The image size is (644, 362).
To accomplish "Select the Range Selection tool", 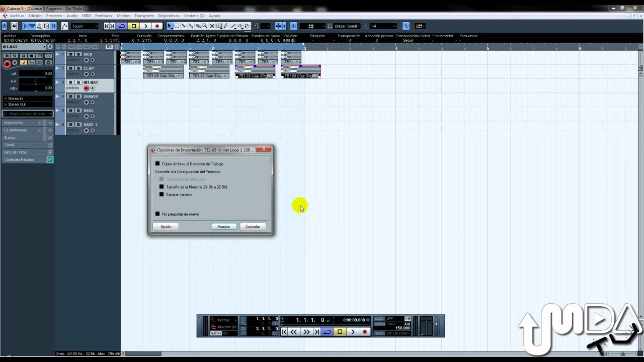I will tap(177, 26).
